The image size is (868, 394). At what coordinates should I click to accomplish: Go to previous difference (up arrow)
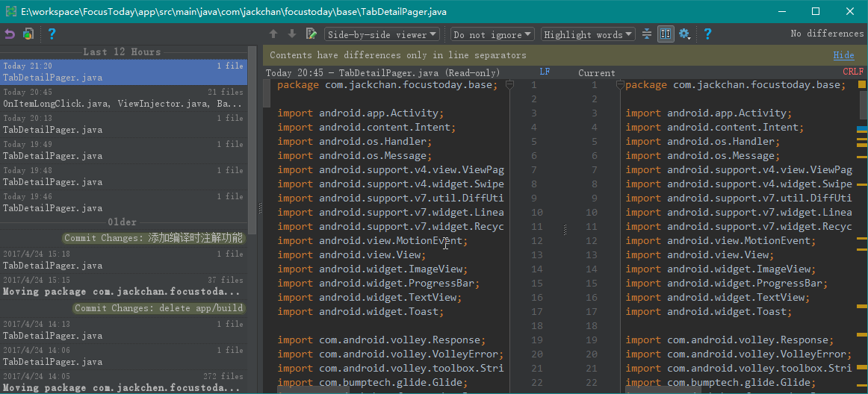pos(273,34)
